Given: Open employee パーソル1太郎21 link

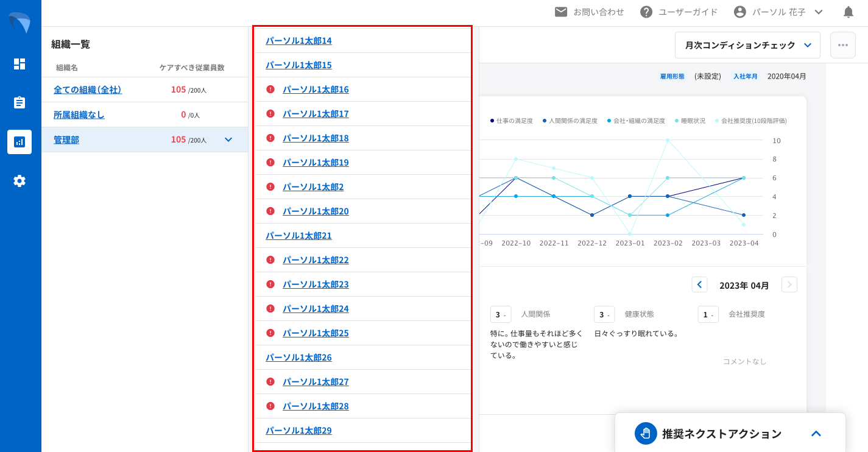Looking at the screenshot, I should pos(298,236).
